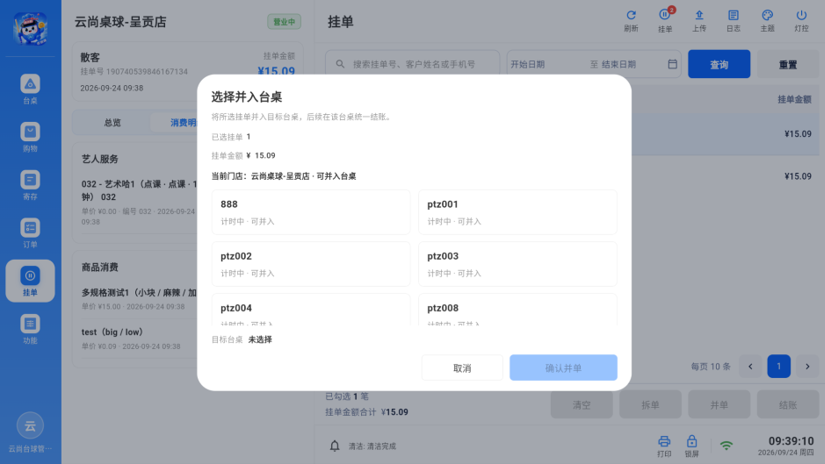Select the 挂单 sidebar icon
This screenshot has height=464, width=825.
[x=30, y=281]
